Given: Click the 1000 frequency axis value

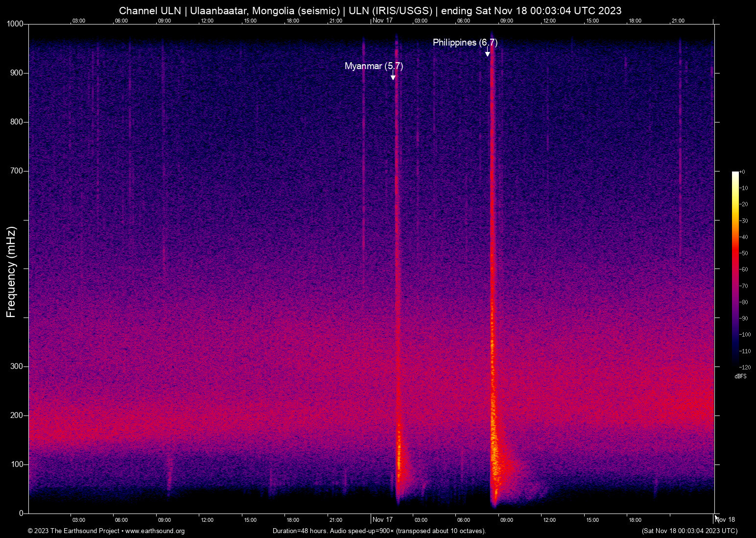Looking at the screenshot, I should (x=16, y=24).
